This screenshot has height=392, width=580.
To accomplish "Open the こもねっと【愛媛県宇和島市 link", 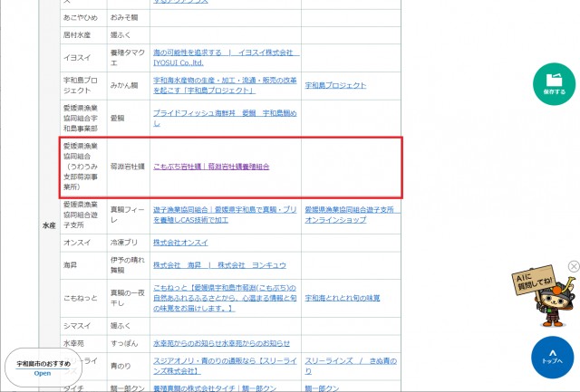I will pyautogui.click(x=225, y=298).
